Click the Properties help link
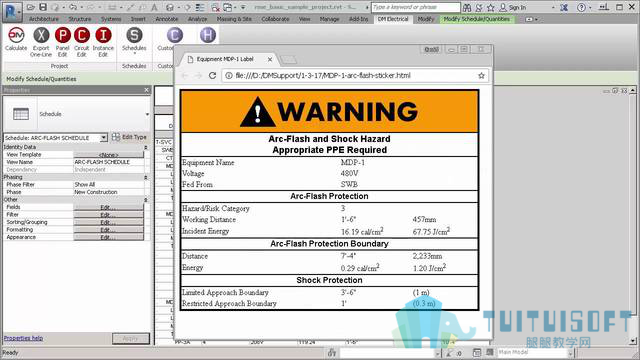Viewport: 640px width, 360px height. tap(23, 338)
